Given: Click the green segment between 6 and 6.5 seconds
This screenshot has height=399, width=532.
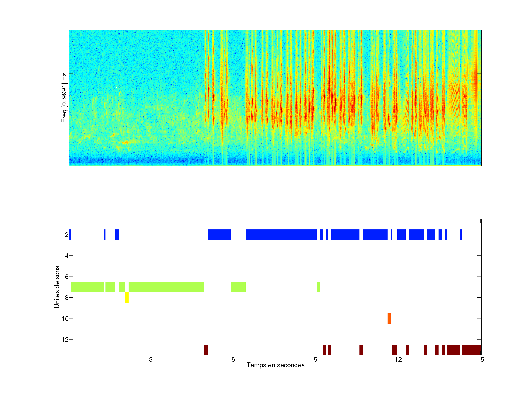Looking at the screenshot, I should (238, 287).
